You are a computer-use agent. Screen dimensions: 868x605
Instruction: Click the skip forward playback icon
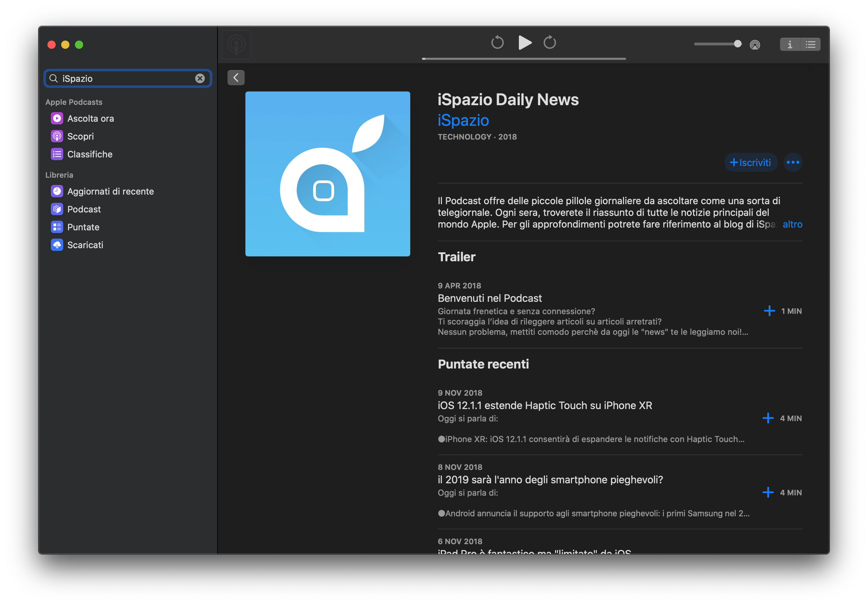click(x=550, y=42)
